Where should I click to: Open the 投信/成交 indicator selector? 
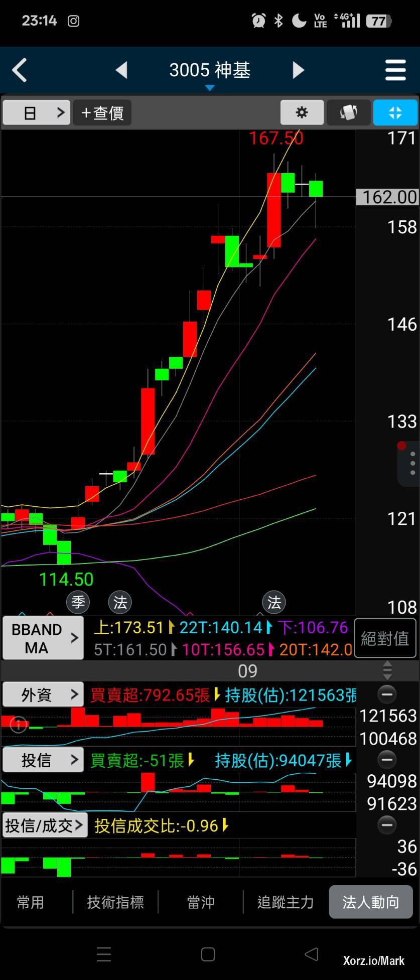tap(45, 825)
